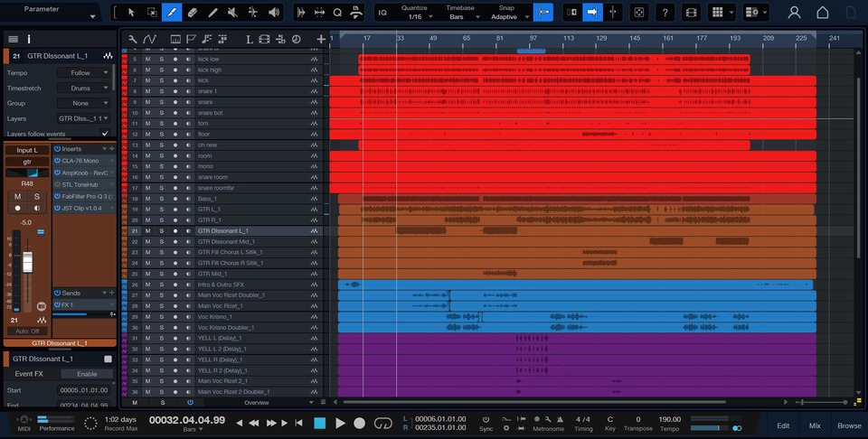Open the video player filmstrip icon
Screen dimensions: 868x439
click(691, 12)
